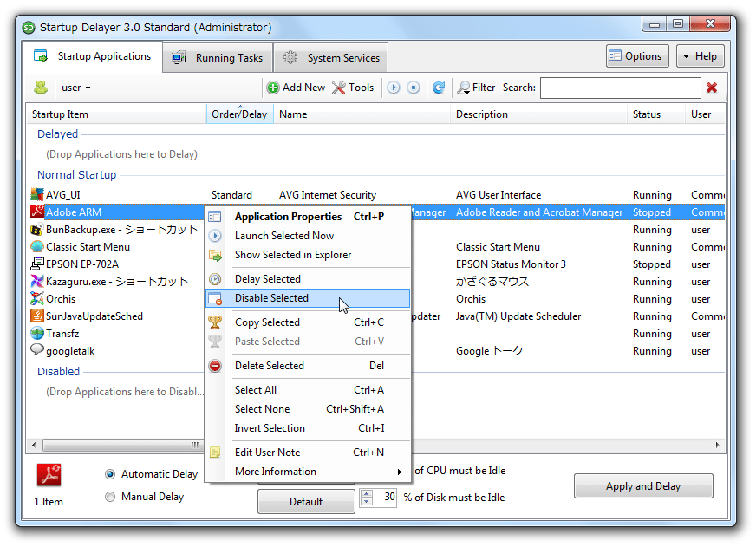Click the SunJavaUpdateSched Java icon
The width and height of the screenshot is (756, 547).
[37, 316]
